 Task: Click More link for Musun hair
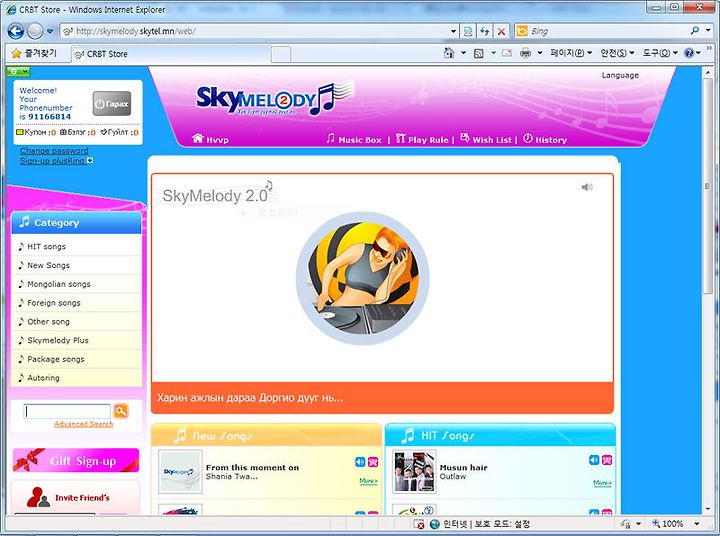pos(602,483)
